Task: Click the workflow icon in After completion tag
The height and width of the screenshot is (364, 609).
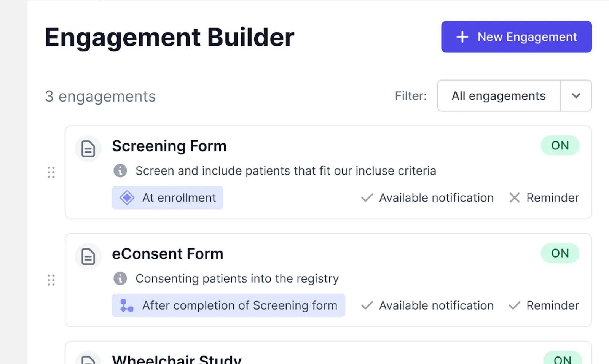Action: [x=127, y=305]
